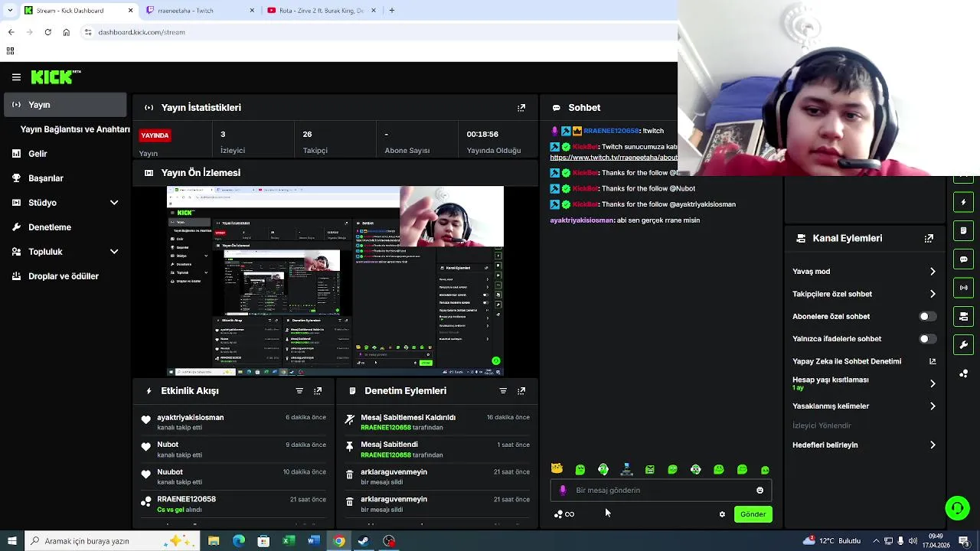Viewport: 980px width, 551px height.
Task: Toggle Yalnızca ifadelerle sohbet switch
Action: [x=926, y=339]
